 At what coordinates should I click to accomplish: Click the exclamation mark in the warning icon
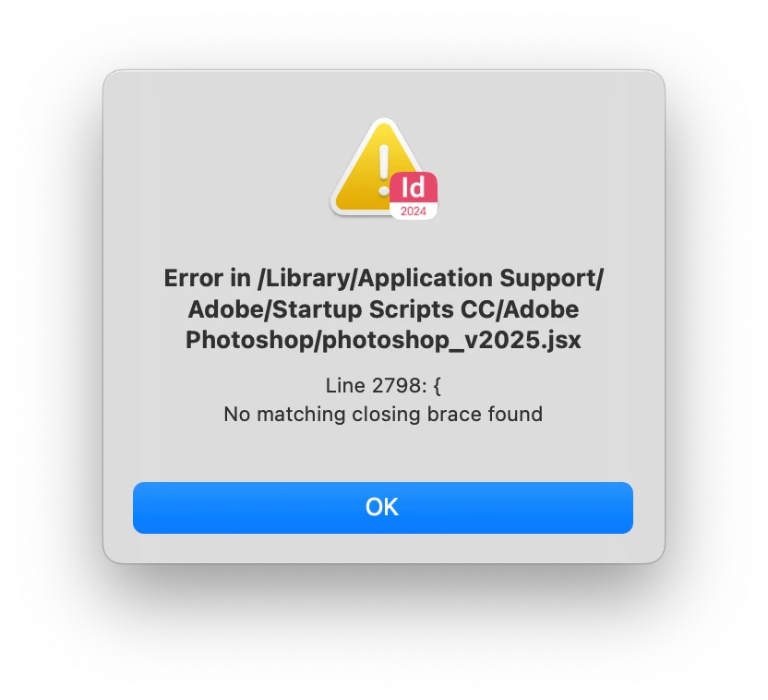(383, 170)
